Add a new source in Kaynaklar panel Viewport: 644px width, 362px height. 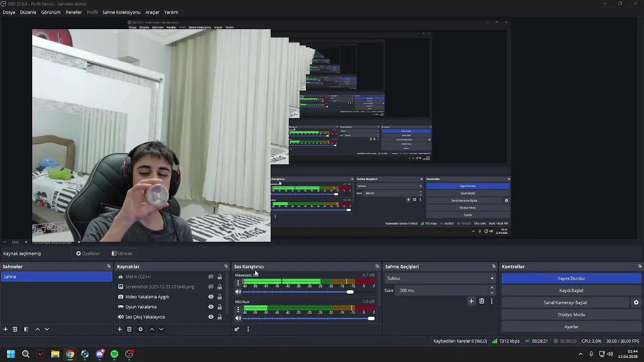pyautogui.click(x=120, y=329)
